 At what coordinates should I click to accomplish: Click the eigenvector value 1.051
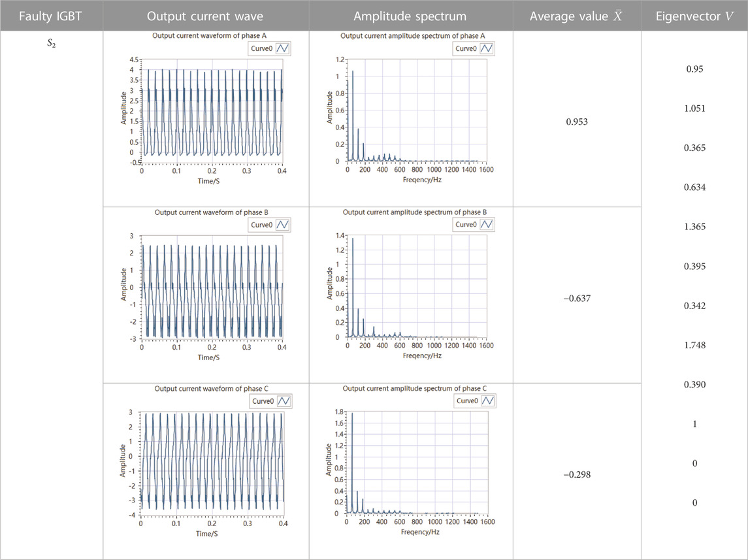tap(694, 108)
